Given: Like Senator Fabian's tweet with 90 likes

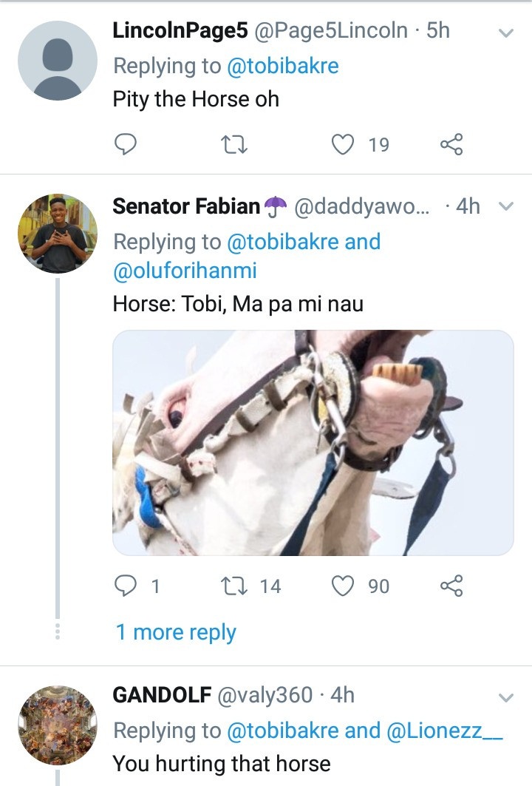Looking at the screenshot, I should point(342,586).
